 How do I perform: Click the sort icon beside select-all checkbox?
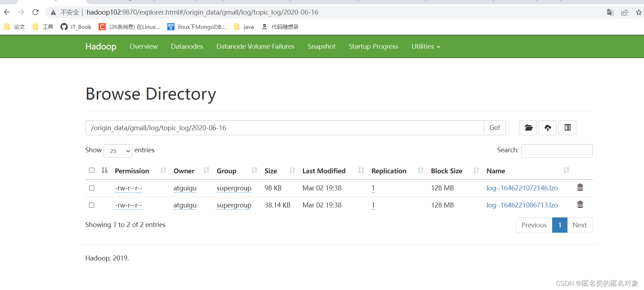coord(105,170)
